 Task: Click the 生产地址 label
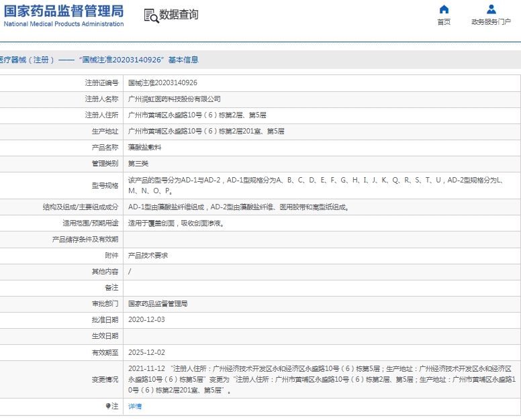click(x=105, y=131)
